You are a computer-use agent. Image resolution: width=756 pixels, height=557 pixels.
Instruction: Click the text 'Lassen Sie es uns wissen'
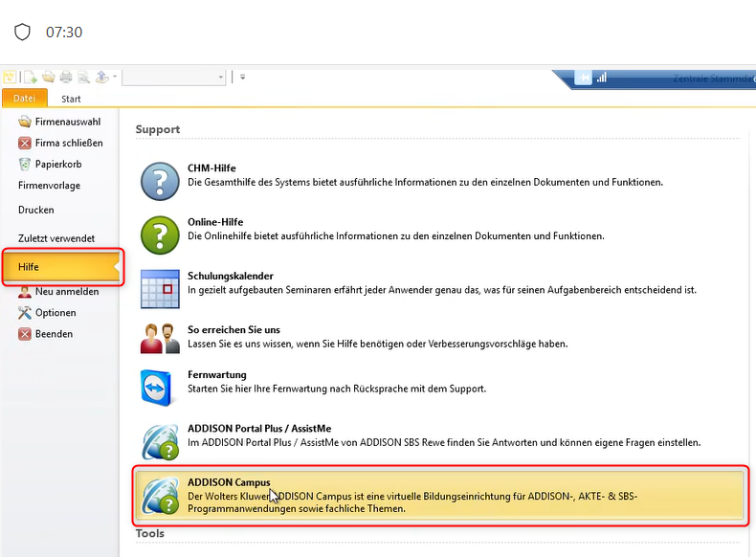click(240, 344)
